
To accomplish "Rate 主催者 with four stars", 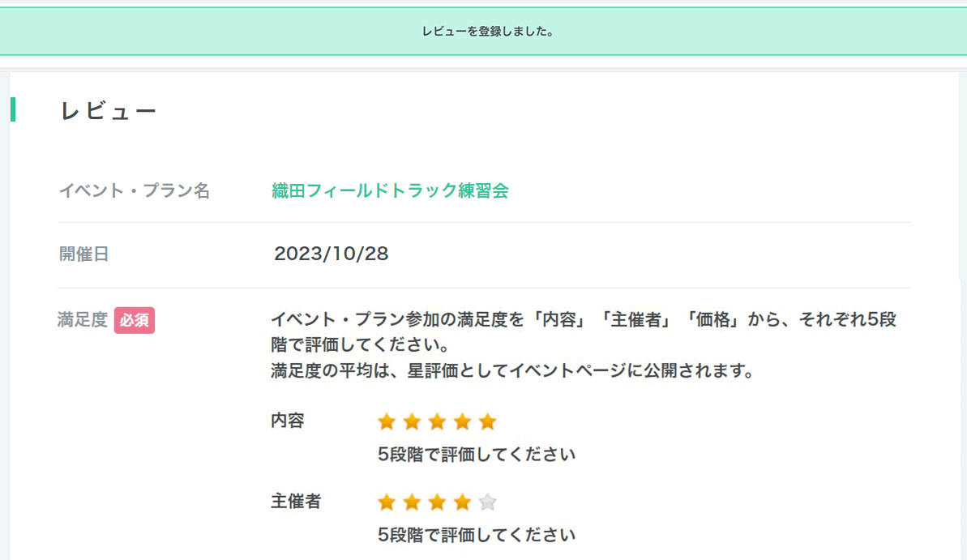I will [462, 502].
